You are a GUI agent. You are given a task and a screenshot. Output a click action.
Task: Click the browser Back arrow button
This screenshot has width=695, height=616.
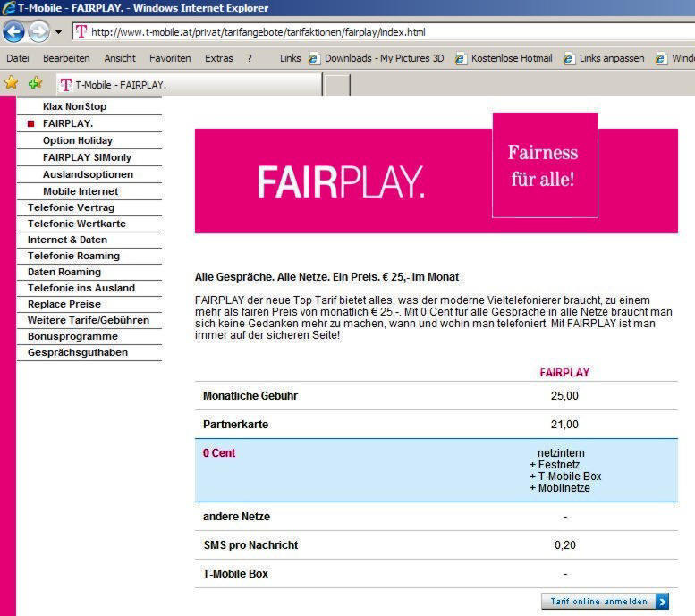pyautogui.click(x=13, y=32)
